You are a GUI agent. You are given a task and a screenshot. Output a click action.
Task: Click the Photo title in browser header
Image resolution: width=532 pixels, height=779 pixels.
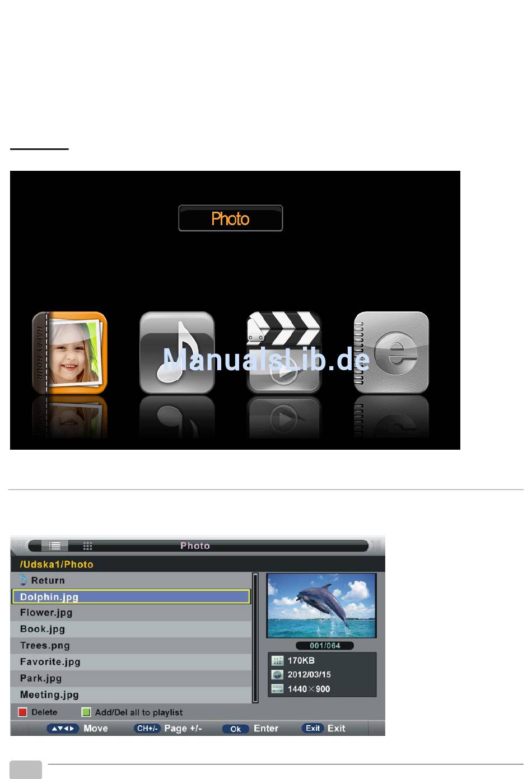tap(195, 545)
